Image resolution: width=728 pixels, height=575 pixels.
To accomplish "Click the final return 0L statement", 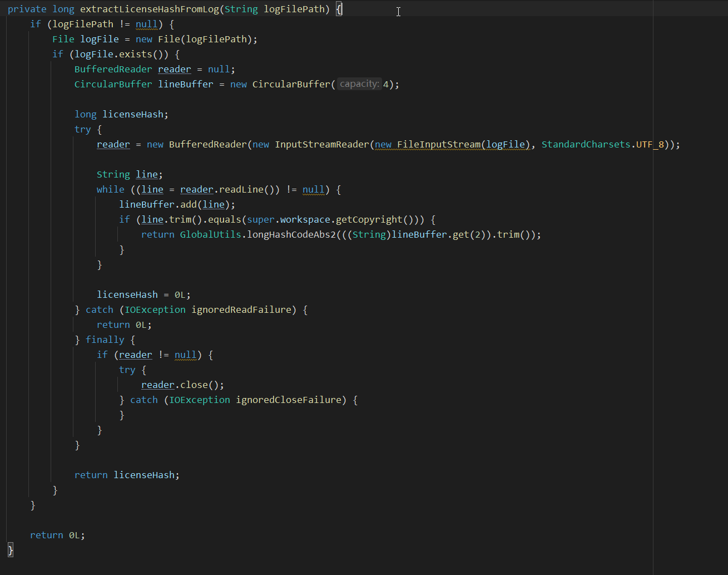I will pos(58,535).
